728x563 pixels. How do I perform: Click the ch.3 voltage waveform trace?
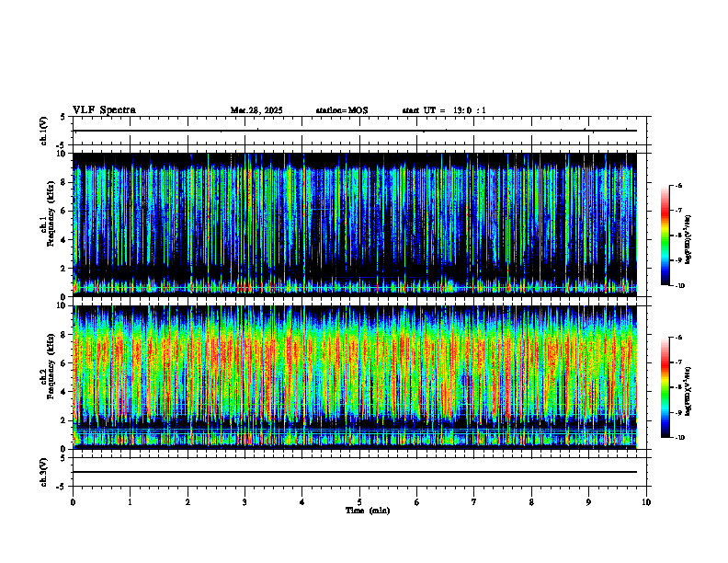click(x=354, y=472)
